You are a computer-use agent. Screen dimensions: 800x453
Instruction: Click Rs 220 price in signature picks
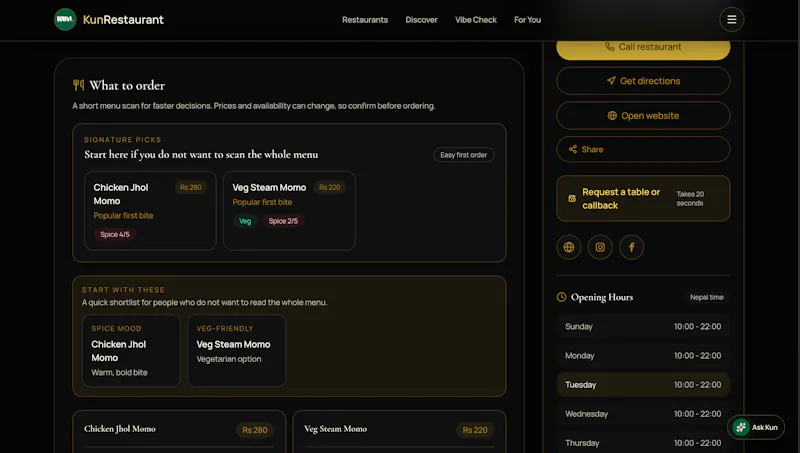point(330,187)
